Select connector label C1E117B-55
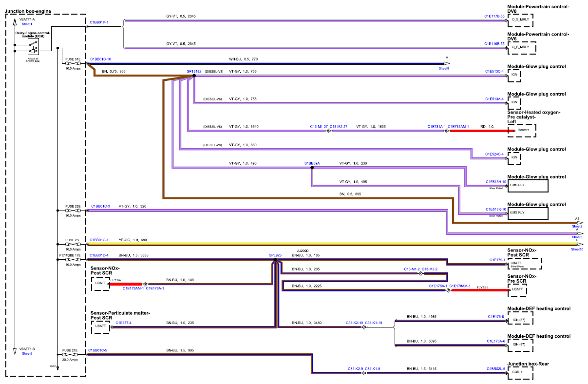Image resolution: width=588 pixels, height=384 pixels. [x=494, y=16]
